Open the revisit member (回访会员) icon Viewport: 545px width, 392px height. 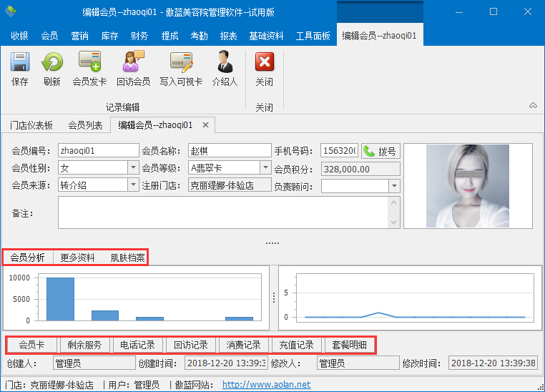click(x=133, y=63)
